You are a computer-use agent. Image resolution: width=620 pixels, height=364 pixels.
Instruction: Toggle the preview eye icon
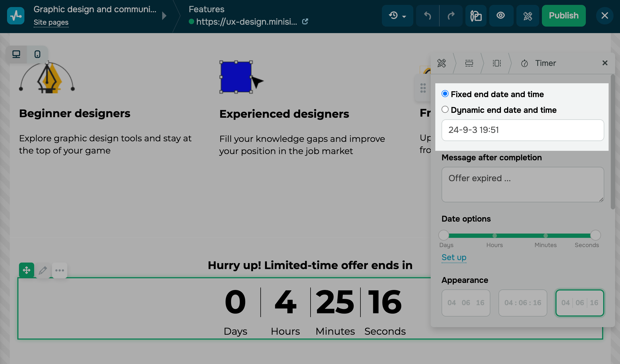pos(502,16)
